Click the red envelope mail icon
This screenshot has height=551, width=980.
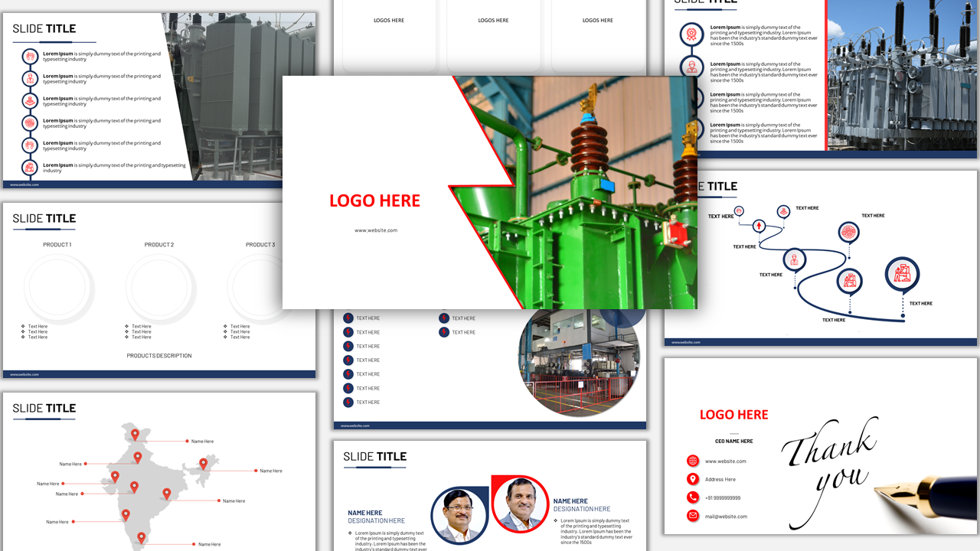tap(693, 516)
